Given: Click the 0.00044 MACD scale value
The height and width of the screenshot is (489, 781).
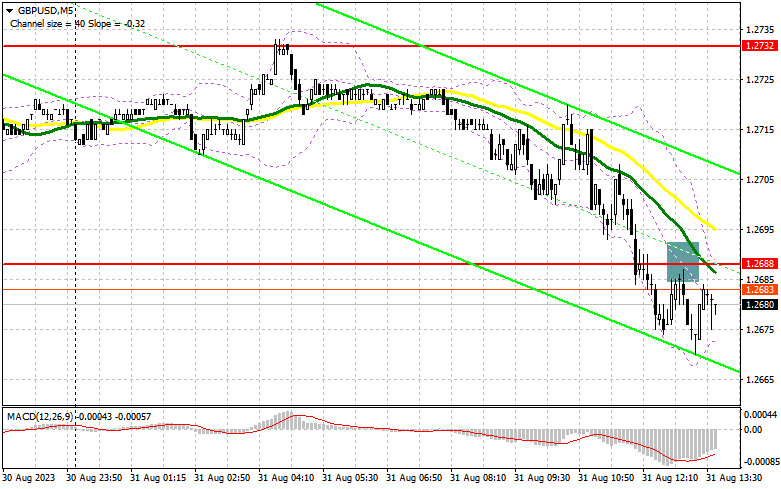Looking at the screenshot, I should click(x=760, y=414).
